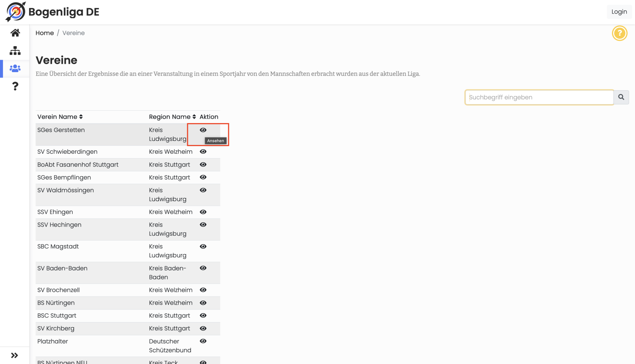
Task: Select BoAbt Fasanenhof Stuttgart club name
Action: [78, 164]
